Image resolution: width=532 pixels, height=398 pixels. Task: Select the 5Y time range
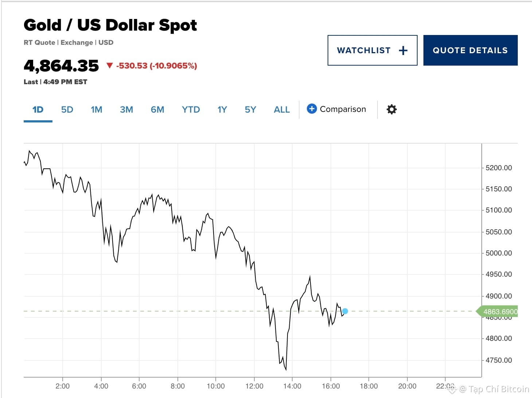(x=250, y=110)
